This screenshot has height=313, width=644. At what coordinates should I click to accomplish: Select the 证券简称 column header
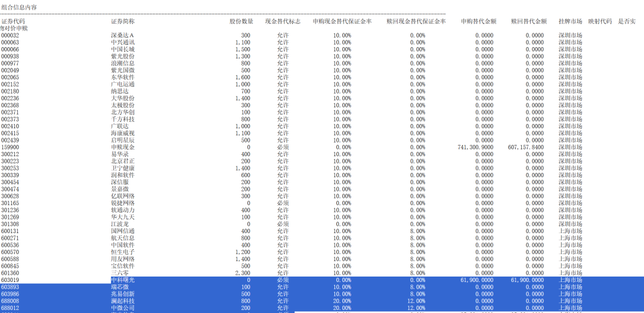123,21
